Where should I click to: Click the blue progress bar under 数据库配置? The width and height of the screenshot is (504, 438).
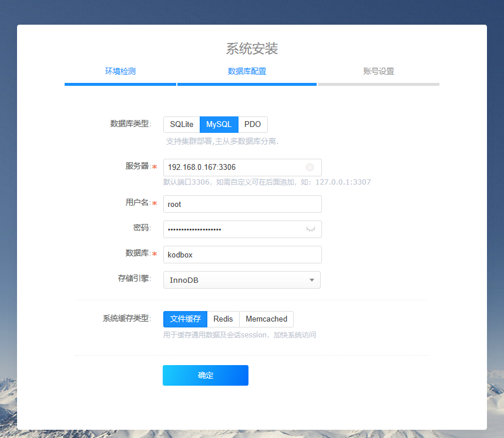247,84
